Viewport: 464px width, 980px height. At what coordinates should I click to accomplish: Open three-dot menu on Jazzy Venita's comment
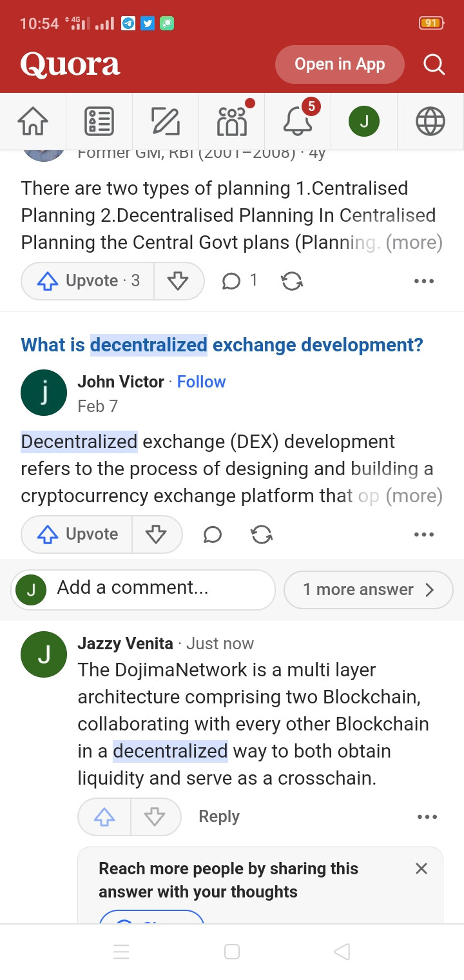click(x=427, y=817)
